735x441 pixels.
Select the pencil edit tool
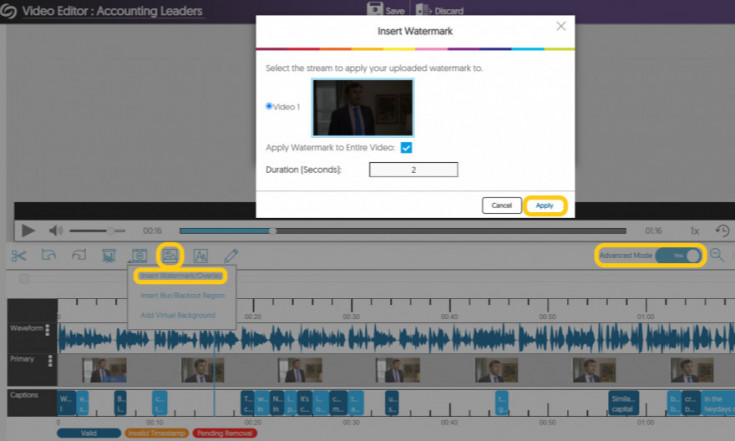[x=231, y=256]
